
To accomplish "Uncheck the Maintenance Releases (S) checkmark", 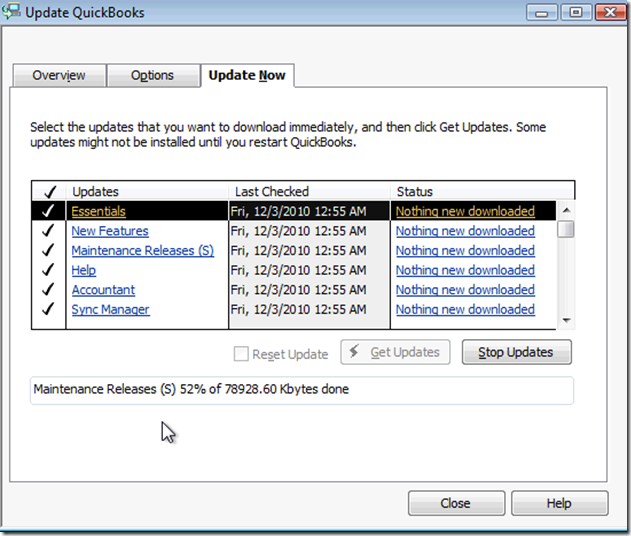I will click(49, 250).
